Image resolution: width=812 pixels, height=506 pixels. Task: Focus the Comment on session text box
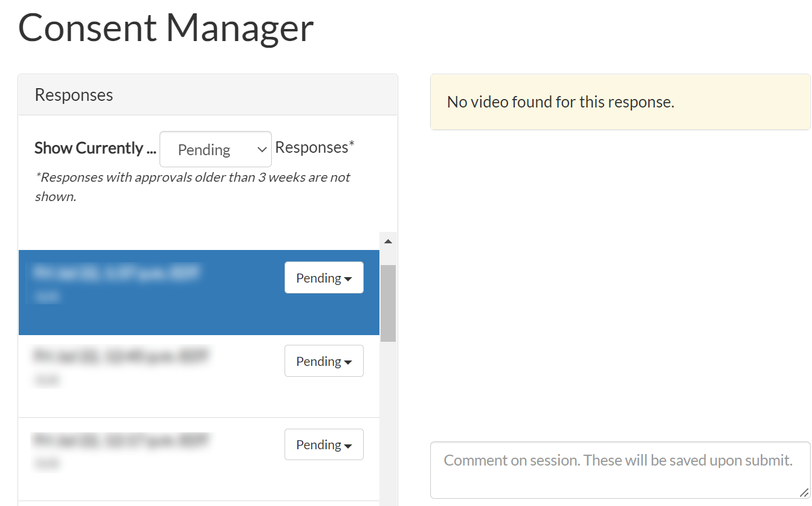pos(620,470)
